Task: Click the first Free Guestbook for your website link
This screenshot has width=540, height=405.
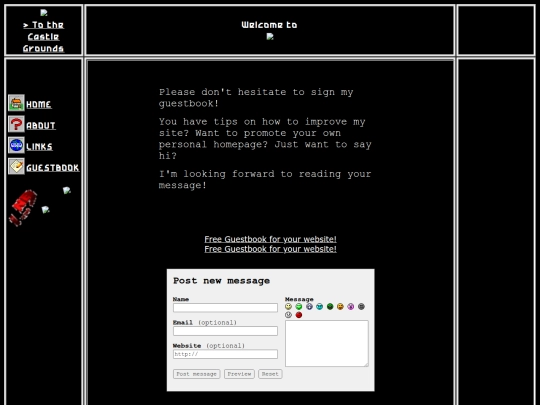Action: tap(270, 239)
